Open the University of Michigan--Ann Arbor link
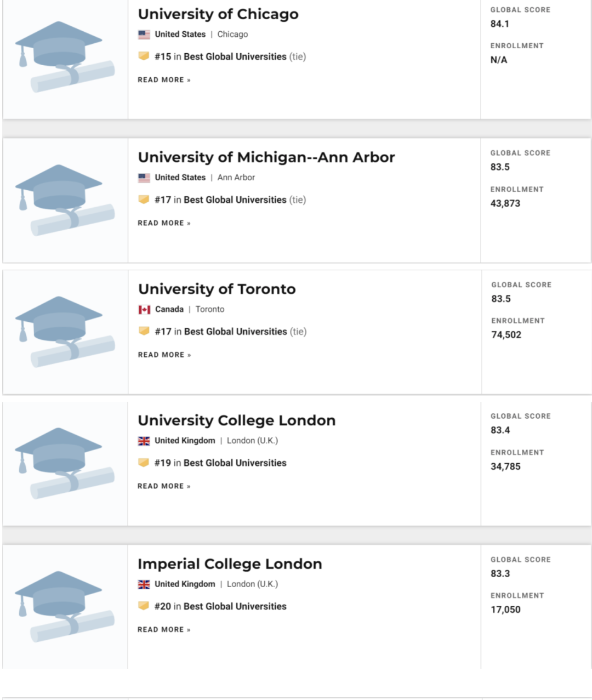The height and width of the screenshot is (700, 592). point(266,157)
